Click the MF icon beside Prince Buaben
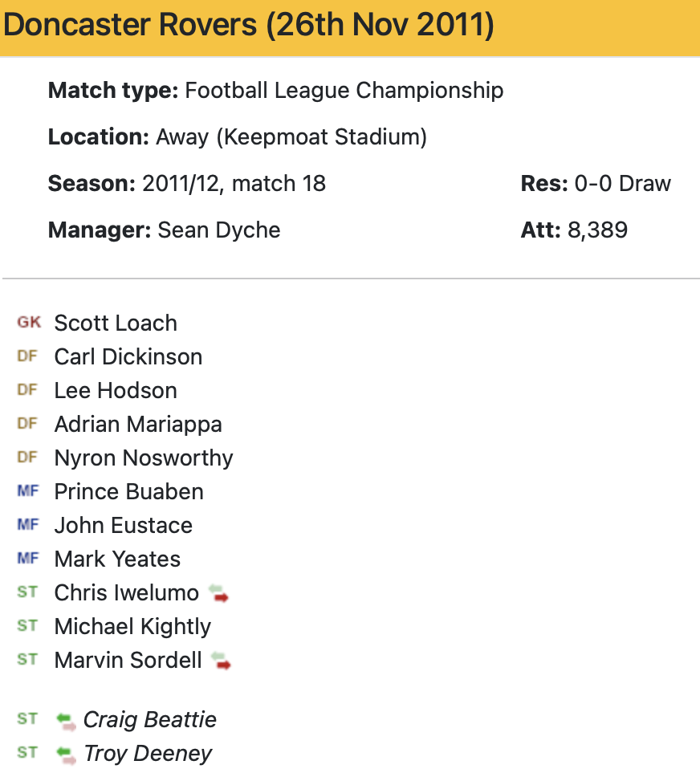This screenshot has width=700, height=777. click(x=27, y=491)
